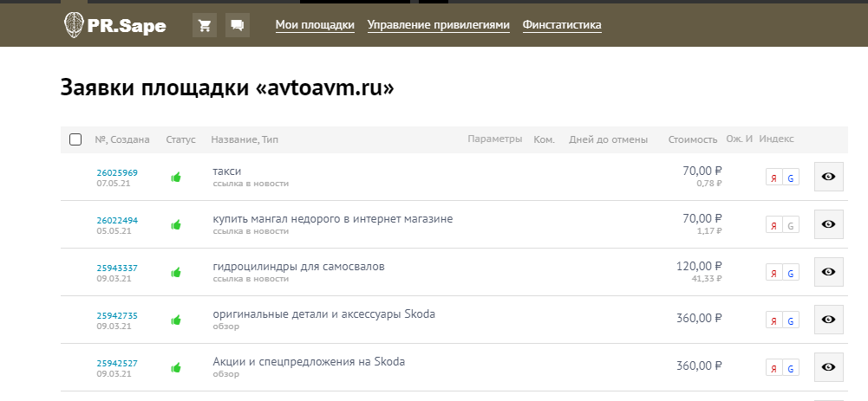Open the shopping cart icon
This screenshot has width=868, height=401.
pyautogui.click(x=205, y=25)
